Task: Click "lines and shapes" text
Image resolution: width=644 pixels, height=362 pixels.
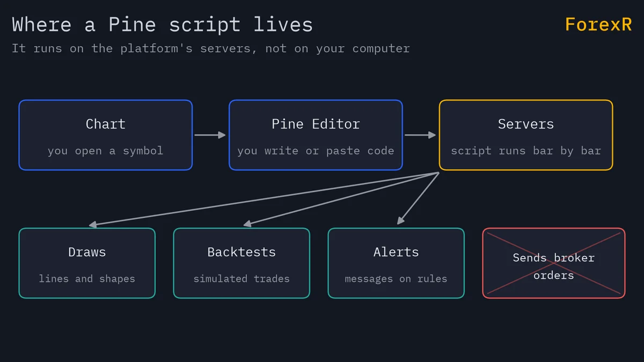Action: point(87,279)
